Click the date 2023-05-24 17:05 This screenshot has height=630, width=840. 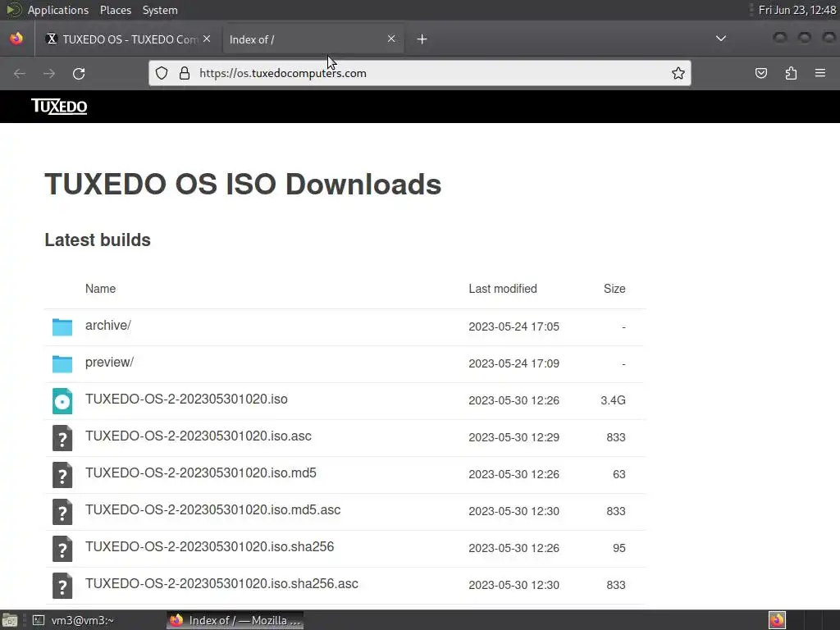pos(514,326)
